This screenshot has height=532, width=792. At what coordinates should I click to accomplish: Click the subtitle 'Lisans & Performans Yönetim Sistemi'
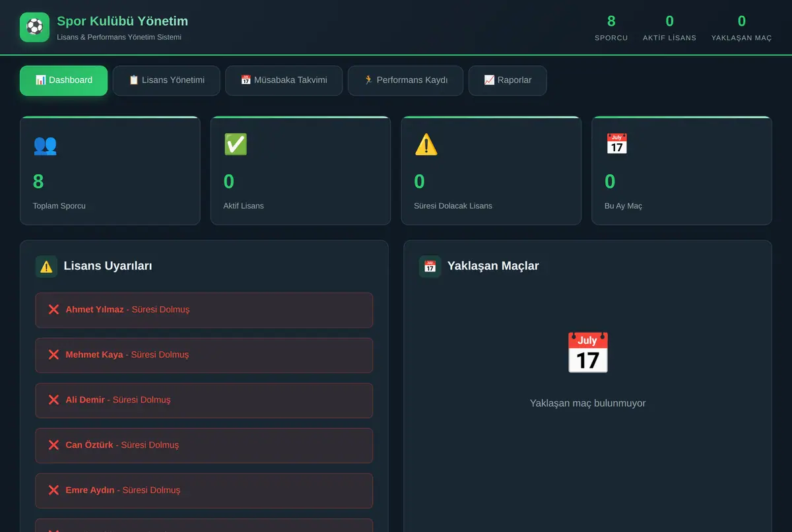[119, 38]
